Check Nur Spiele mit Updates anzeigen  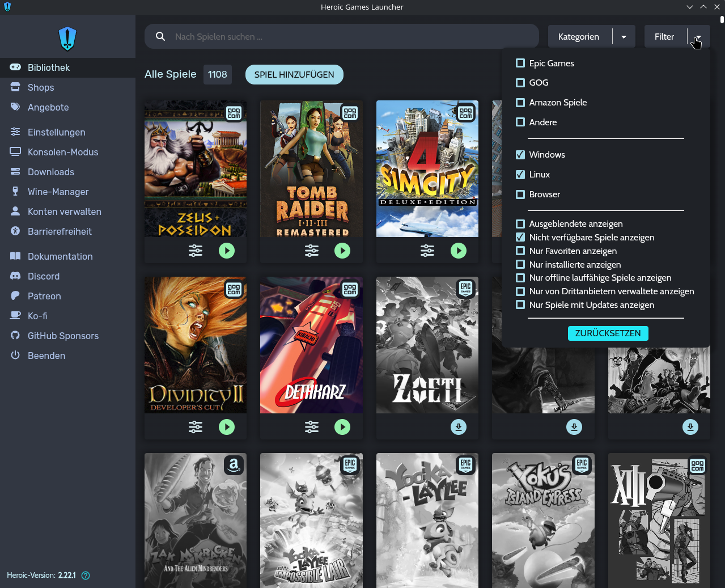(x=520, y=305)
